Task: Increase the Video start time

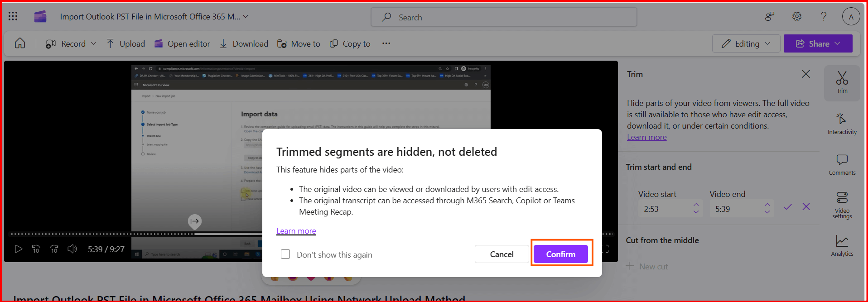Action: point(696,205)
